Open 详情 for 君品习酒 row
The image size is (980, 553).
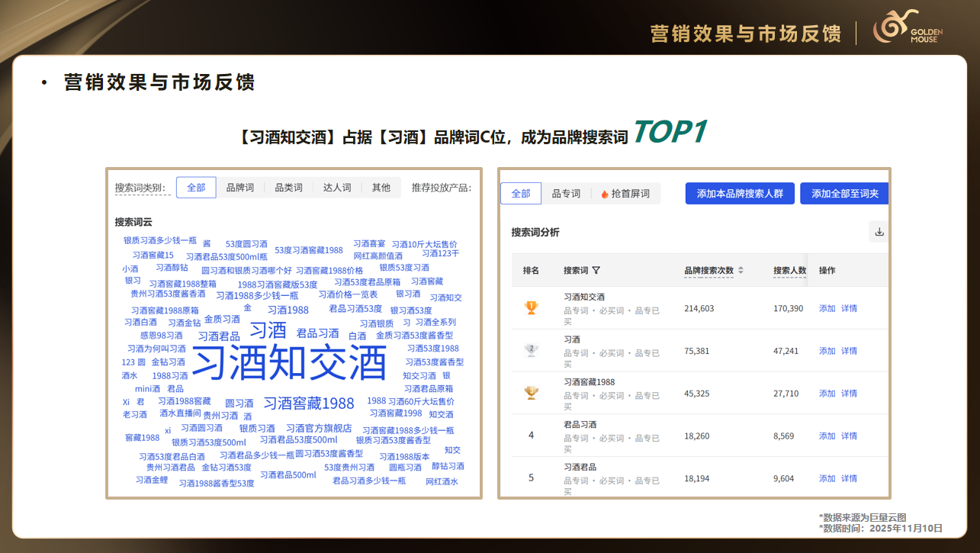click(849, 436)
